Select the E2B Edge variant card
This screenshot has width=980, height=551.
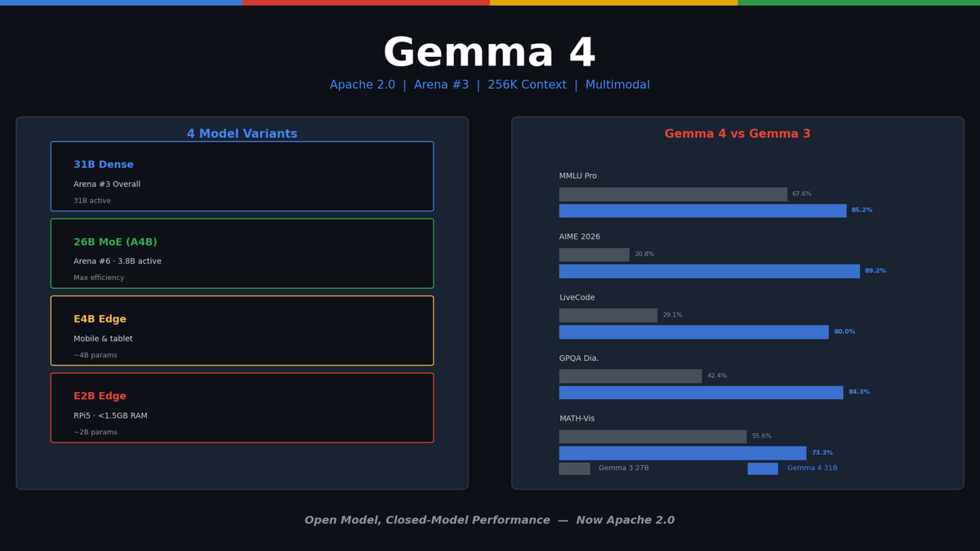242,407
